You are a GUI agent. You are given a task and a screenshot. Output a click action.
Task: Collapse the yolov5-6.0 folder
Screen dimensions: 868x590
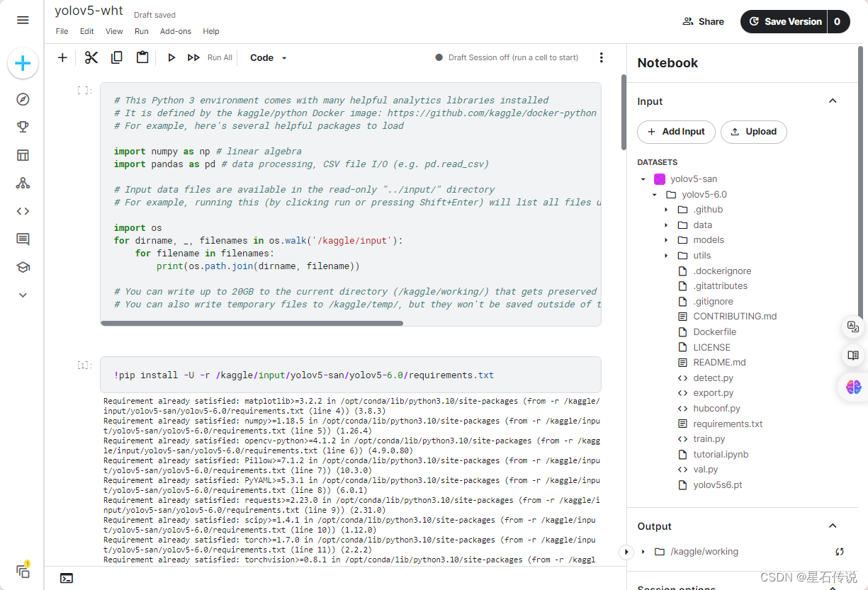(x=654, y=194)
